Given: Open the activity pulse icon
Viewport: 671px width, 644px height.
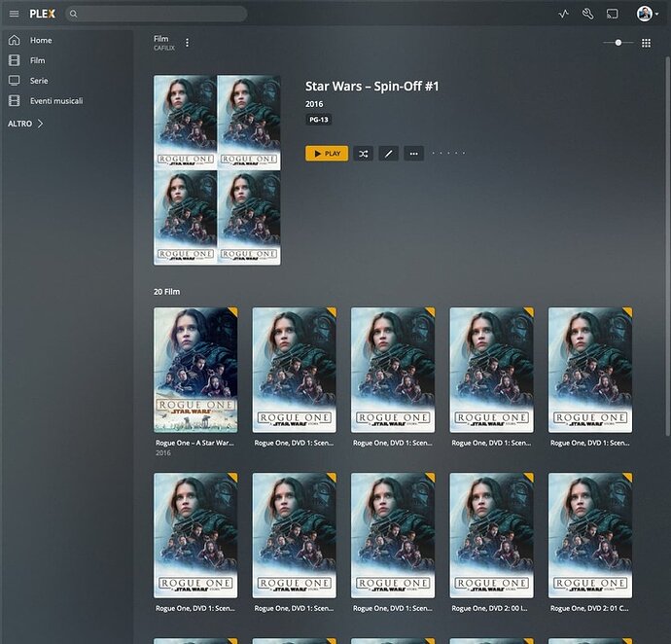Looking at the screenshot, I should point(564,14).
